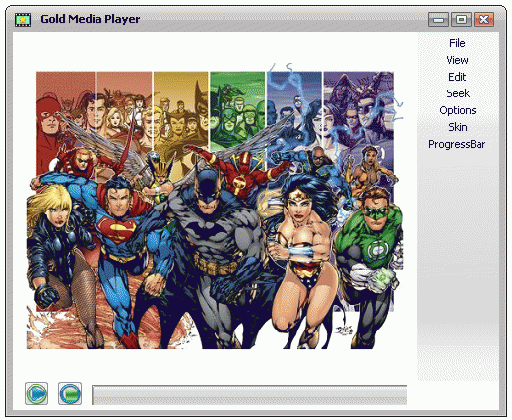
Task: Click the Gold Media Player title icon
Action: 23,20
